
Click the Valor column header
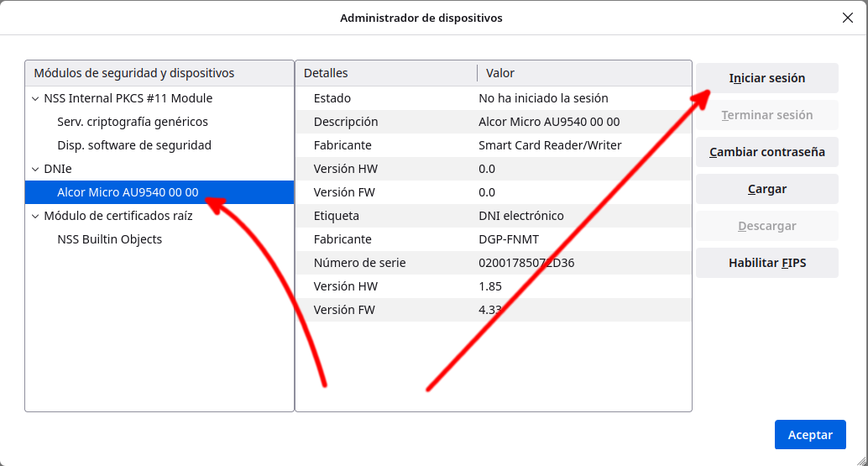pos(583,73)
